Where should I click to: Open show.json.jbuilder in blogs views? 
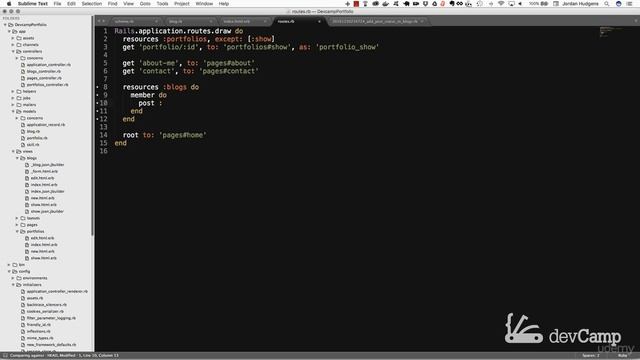pyautogui.click(x=47, y=211)
